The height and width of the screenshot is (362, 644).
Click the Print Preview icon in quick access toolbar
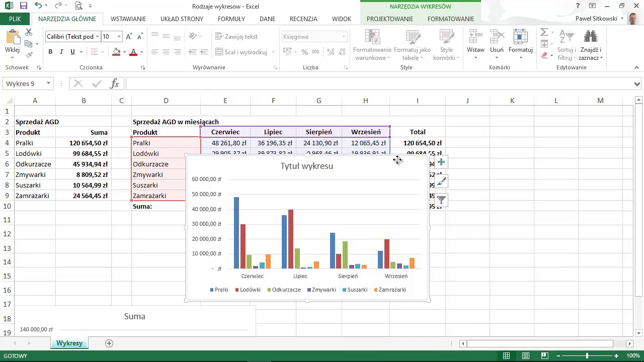point(78,6)
